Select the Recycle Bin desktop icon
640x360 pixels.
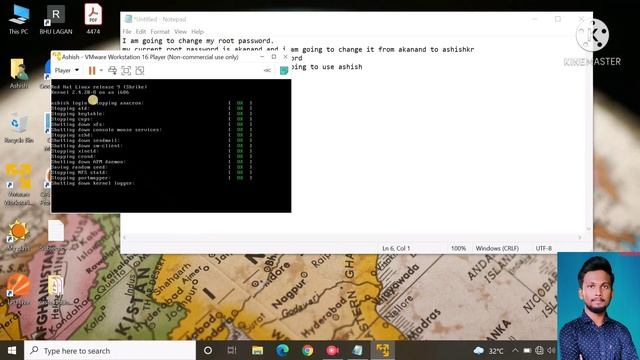coord(19,128)
